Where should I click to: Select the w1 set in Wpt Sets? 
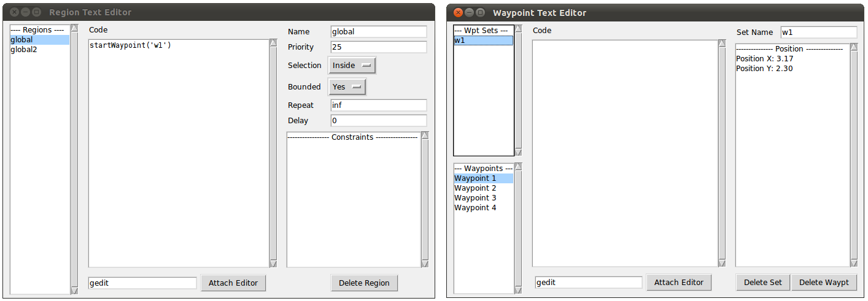click(484, 40)
